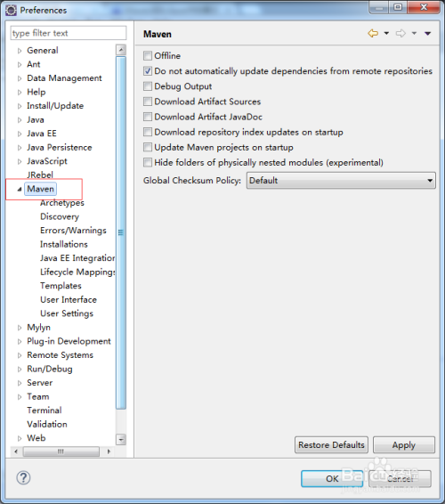445x504 pixels.
Task: Open the back history dropdown arrow
Action: (x=386, y=33)
